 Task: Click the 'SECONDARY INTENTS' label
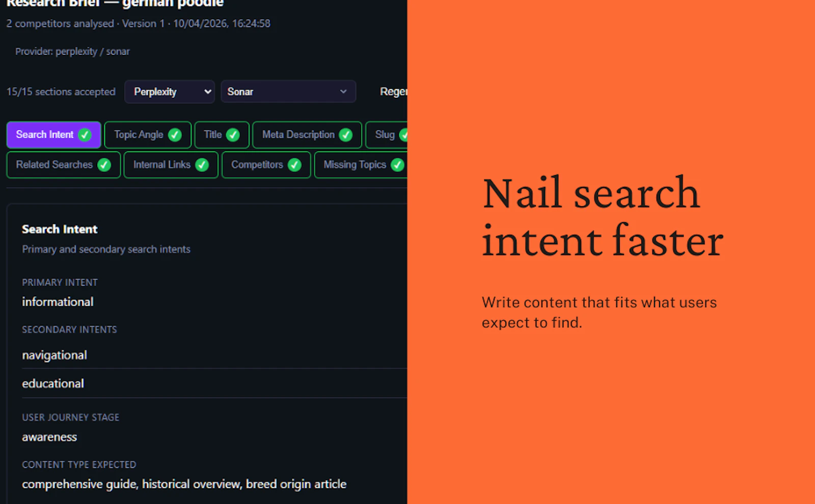[69, 330]
